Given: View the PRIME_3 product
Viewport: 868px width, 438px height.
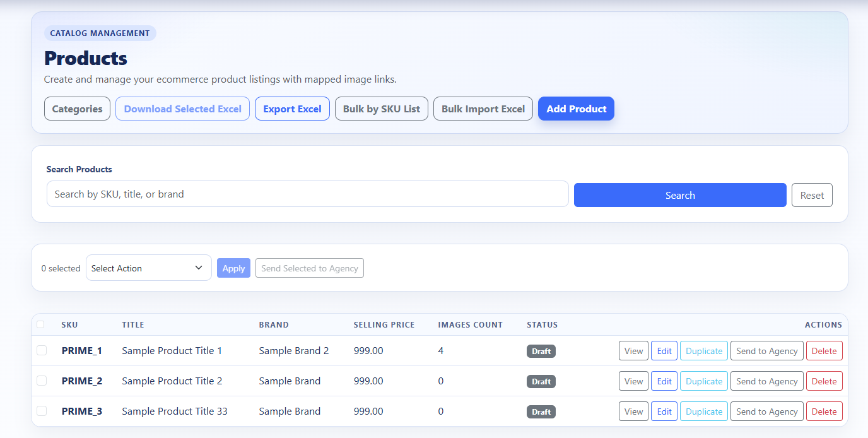Looking at the screenshot, I should [633, 411].
